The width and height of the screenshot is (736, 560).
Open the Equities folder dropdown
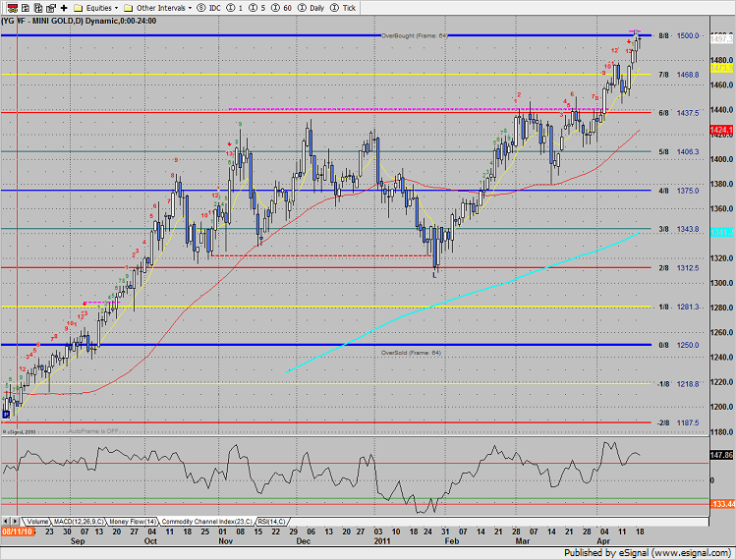click(95, 8)
